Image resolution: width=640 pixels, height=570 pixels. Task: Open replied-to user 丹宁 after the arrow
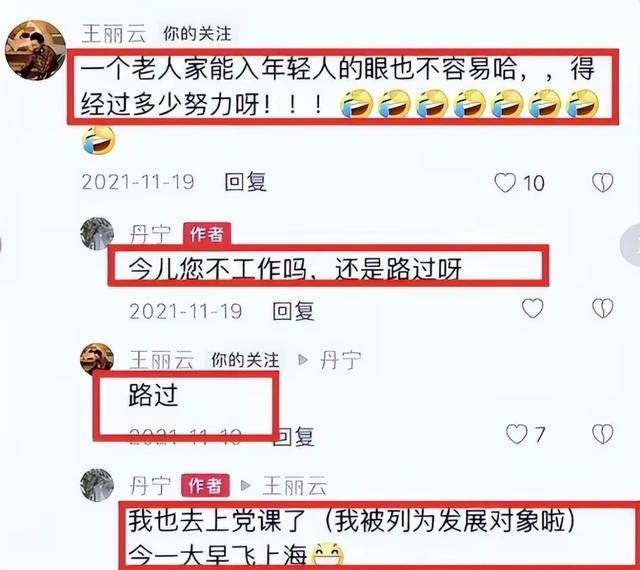coord(340,360)
